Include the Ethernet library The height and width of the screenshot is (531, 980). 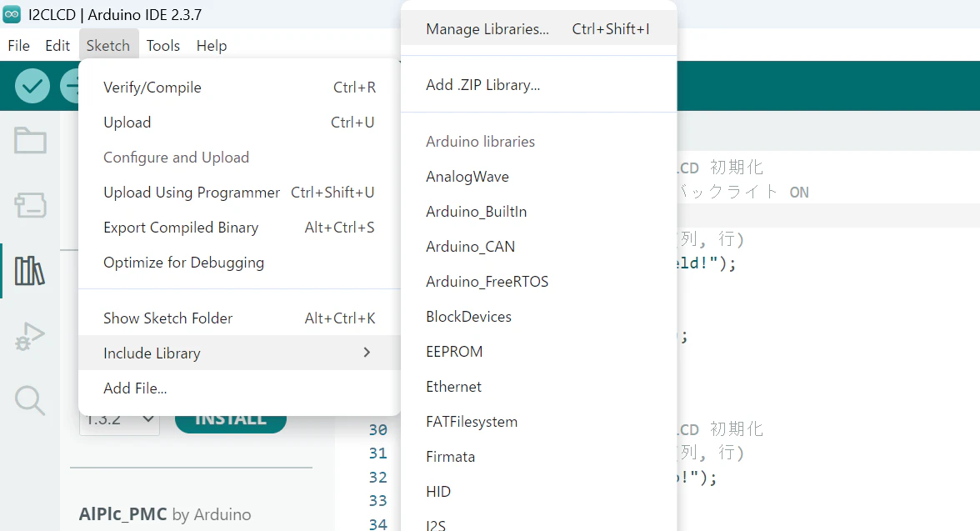pos(538,387)
